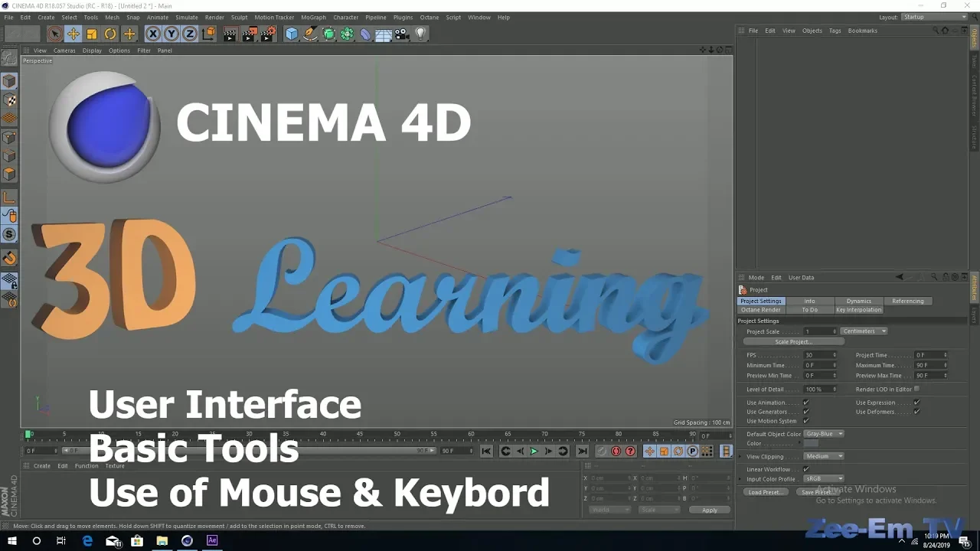
Task: Open viewport Cameras menu
Action: click(x=64, y=51)
